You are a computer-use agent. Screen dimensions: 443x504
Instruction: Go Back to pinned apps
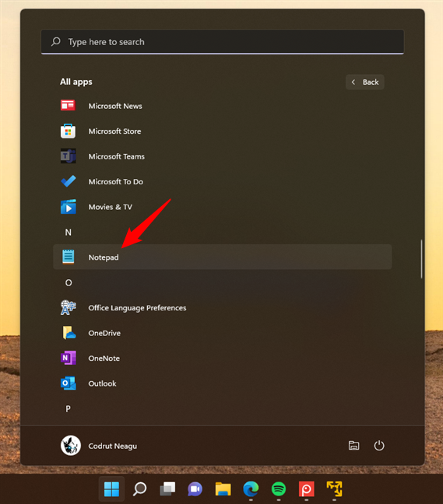[x=365, y=82]
